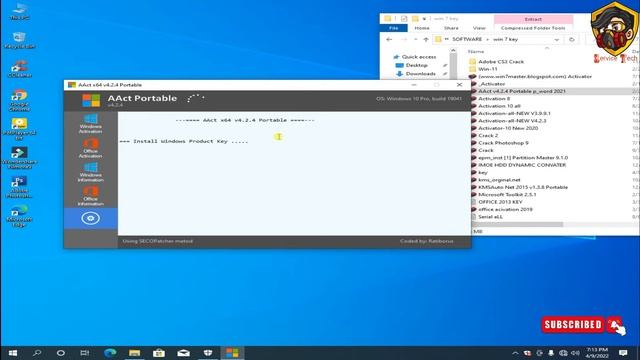Expand address bar history dropdown in Explorer
Image resolution: width=640 pixels, height=360 pixels.
tap(557, 39)
